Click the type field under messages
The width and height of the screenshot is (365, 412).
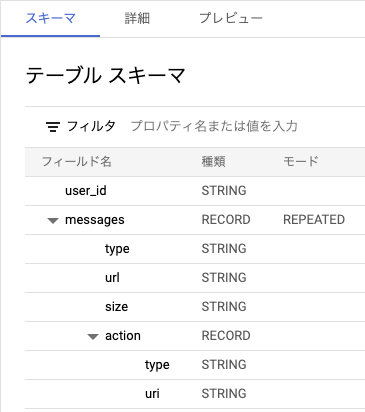coord(117,249)
